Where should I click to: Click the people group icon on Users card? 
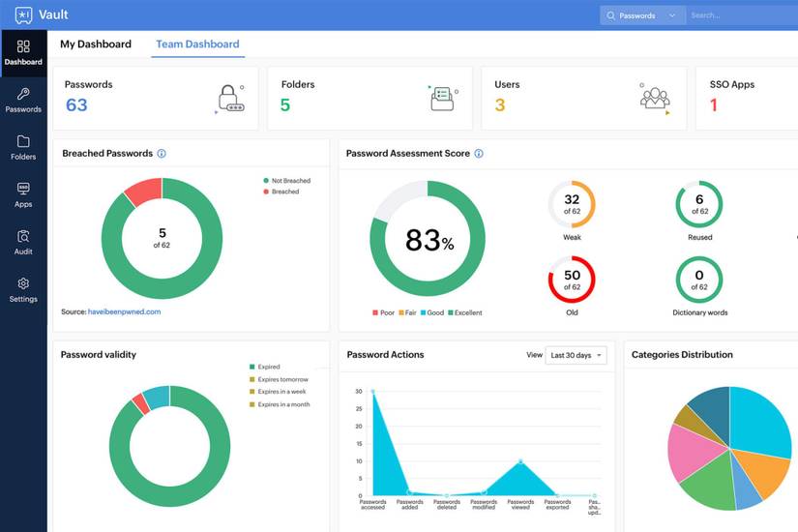click(x=655, y=99)
